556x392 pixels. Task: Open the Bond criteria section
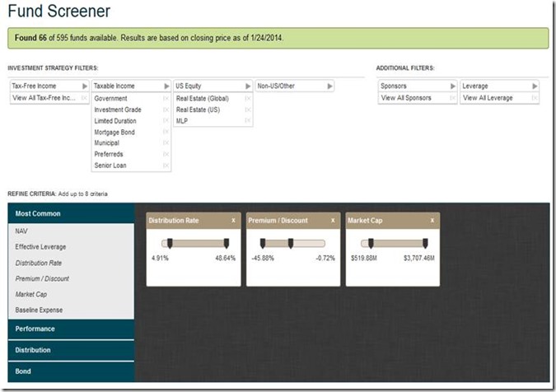point(71,371)
